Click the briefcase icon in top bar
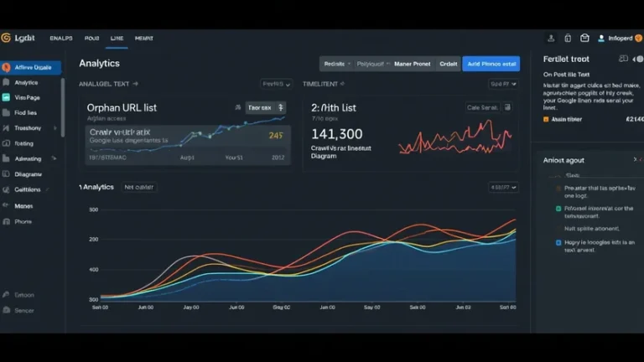The width and height of the screenshot is (644, 362). pyautogui.click(x=584, y=39)
